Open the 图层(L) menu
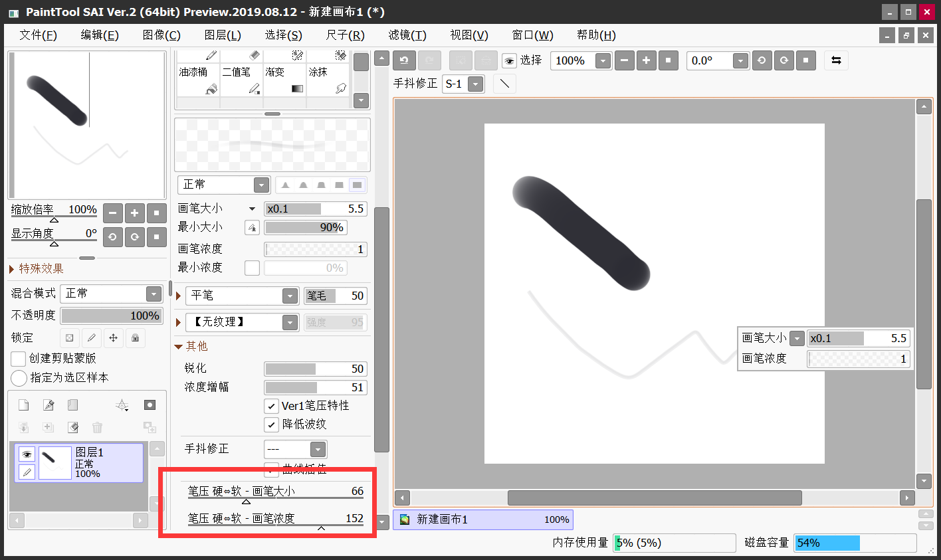The height and width of the screenshot is (560, 941). [223, 35]
